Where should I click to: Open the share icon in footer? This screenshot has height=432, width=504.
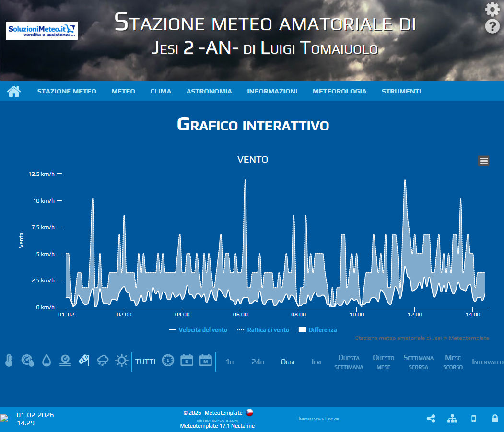pos(431,419)
